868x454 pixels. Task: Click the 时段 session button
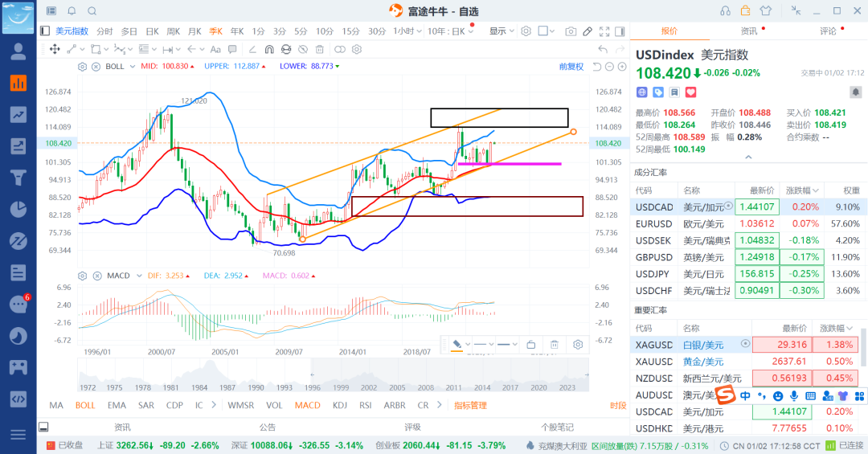tap(618, 405)
